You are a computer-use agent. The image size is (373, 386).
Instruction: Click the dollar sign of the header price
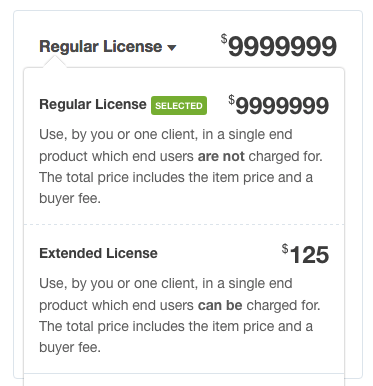(224, 39)
